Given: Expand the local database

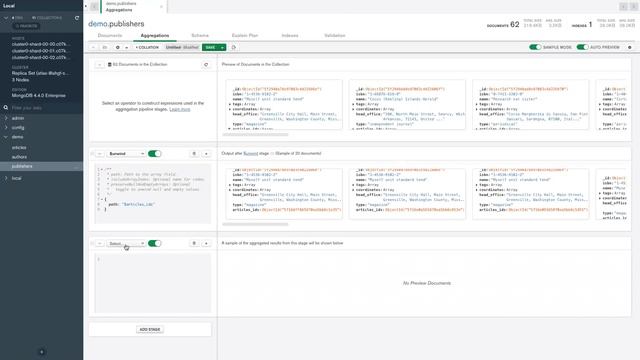Looking at the screenshot, I should pyautogui.click(x=6, y=178).
